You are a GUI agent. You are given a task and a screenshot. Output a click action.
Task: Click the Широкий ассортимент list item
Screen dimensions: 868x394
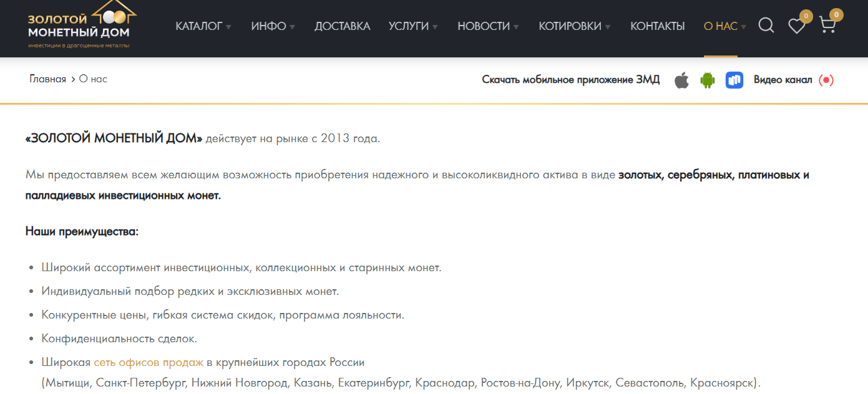pyautogui.click(x=241, y=267)
